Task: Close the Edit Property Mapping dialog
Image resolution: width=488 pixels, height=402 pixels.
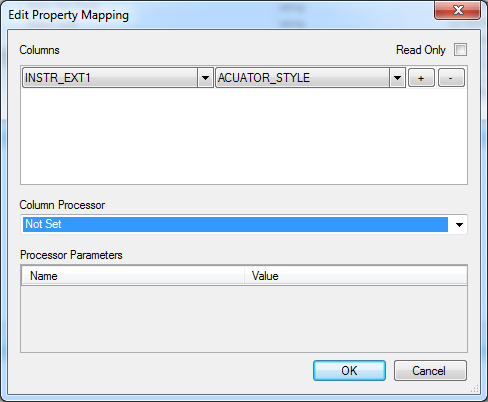Action: pyautogui.click(x=458, y=10)
